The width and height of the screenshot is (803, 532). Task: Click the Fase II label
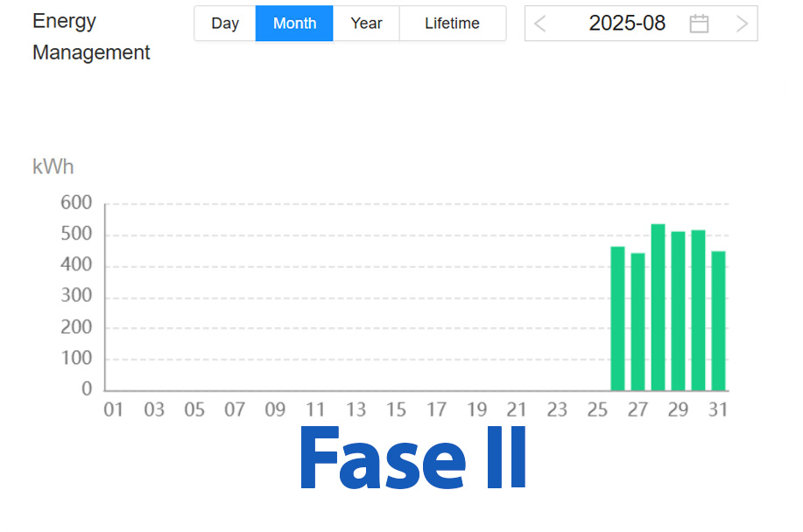point(412,458)
